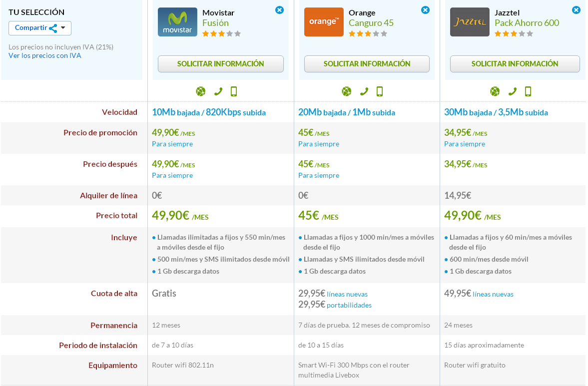The width and height of the screenshot is (588, 386).
Task: Click Orange speed 20Mb bajada / 1Mb subida
Action: [x=347, y=112]
